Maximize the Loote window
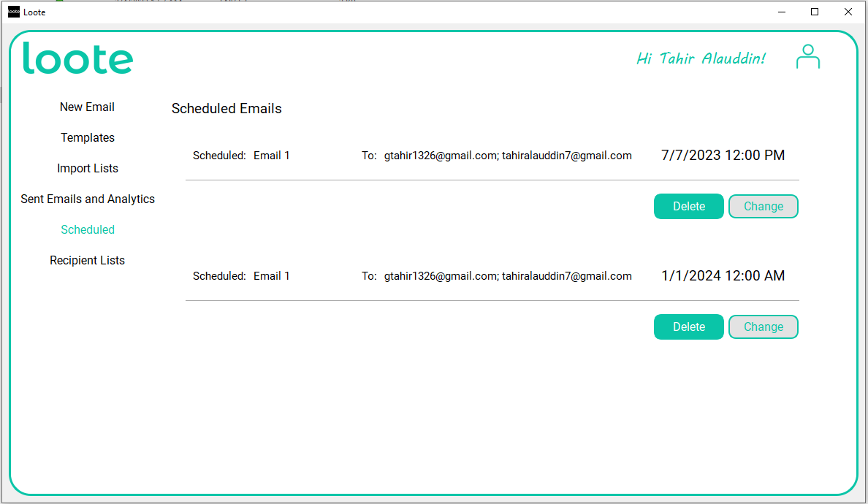Viewport: 868px width, 504px height. pyautogui.click(x=815, y=12)
